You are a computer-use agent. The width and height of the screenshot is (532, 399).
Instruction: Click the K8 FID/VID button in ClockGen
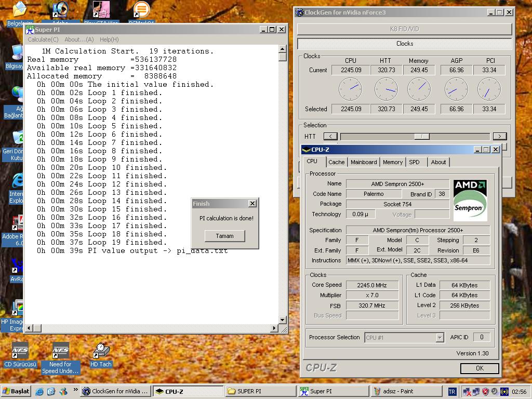(x=404, y=29)
